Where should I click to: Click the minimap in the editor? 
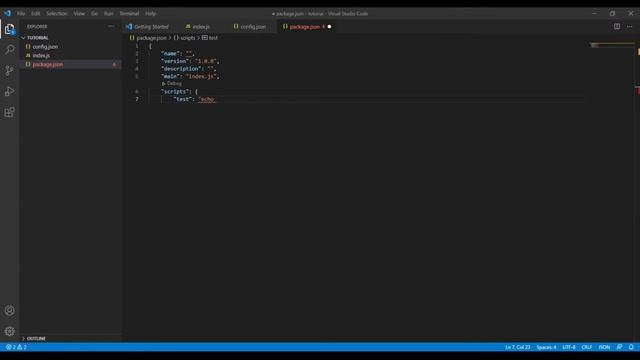coord(612,45)
